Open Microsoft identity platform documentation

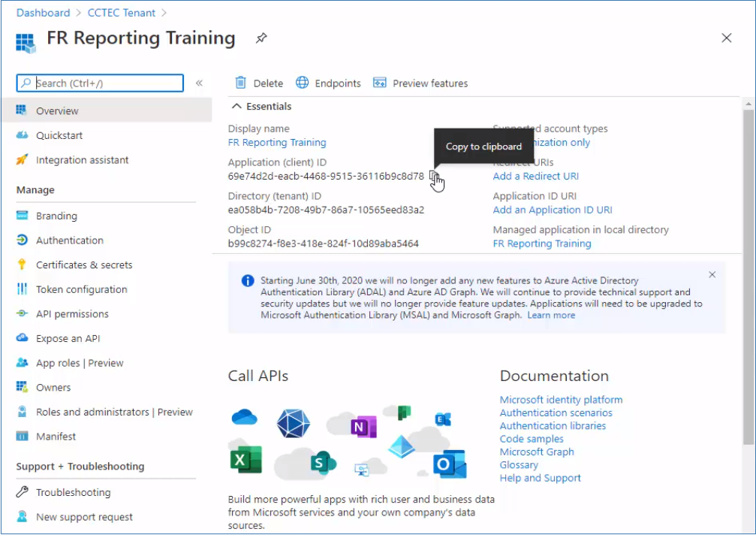[x=561, y=400]
